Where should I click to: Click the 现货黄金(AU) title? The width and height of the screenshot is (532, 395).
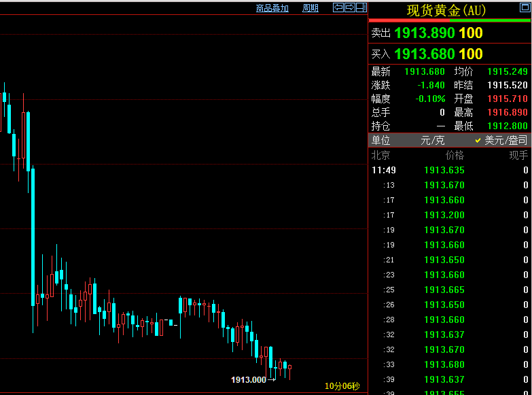(446, 10)
